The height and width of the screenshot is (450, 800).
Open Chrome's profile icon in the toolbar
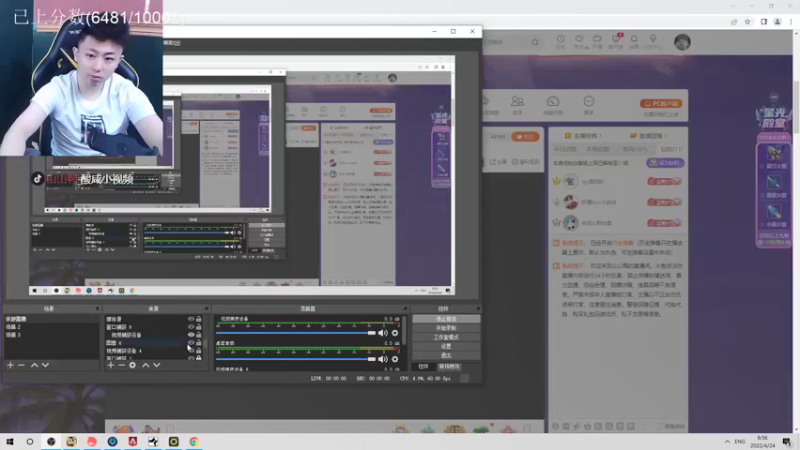click(778, 22)
